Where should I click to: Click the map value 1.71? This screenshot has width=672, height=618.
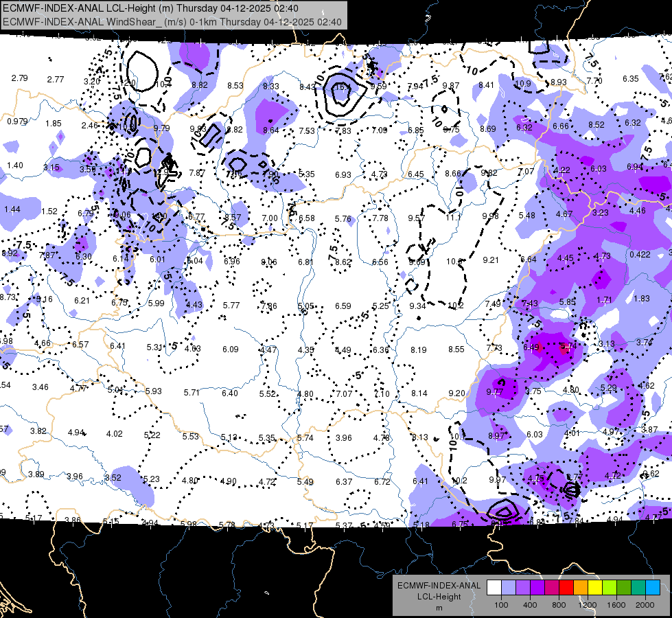[x=604, y=300]
